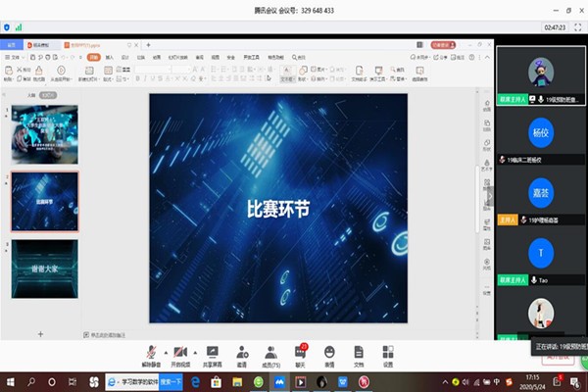Expand video options arrow beside 开启视频
This screenshot has width=588, height=392.
tap(196, 351)
